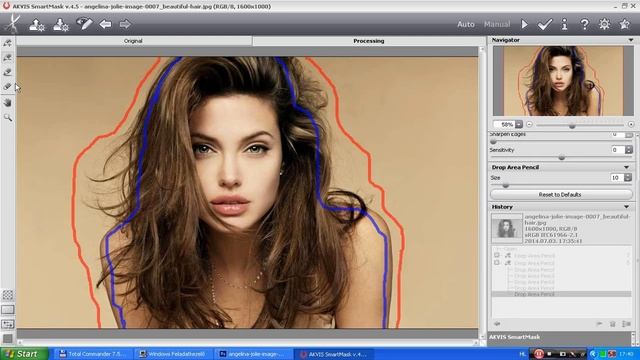The image size is (640, 360).
Task: Open help with the question mark icon
Action: [x=584, y=24]
